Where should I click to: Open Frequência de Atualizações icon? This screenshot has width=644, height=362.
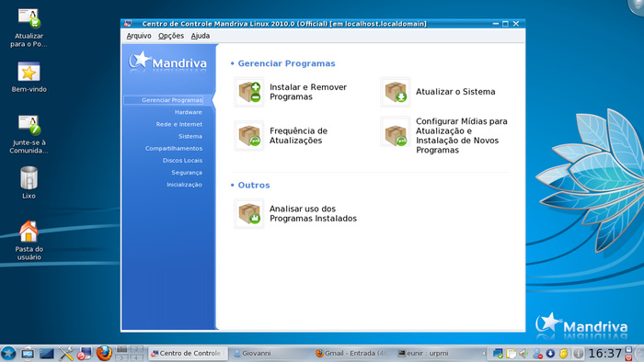pos(249,136)
